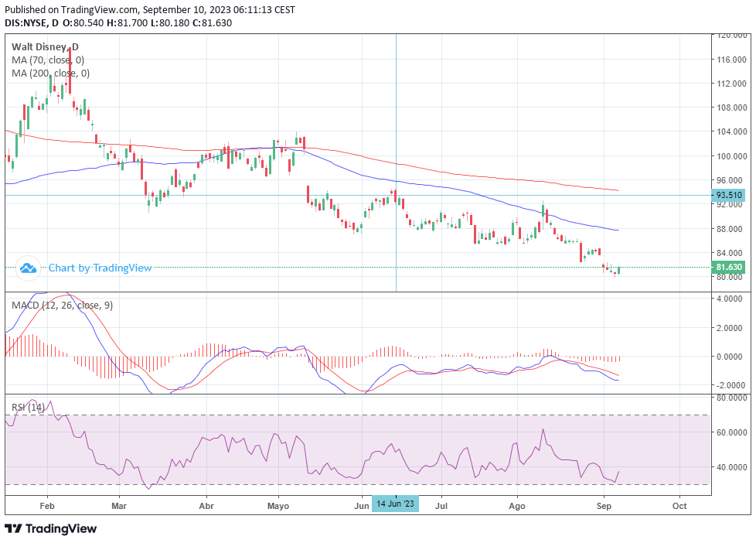This screenshot has width=756, height=543.
Task: Click the 'Jul' label on time axis
Action: [441, 506]
